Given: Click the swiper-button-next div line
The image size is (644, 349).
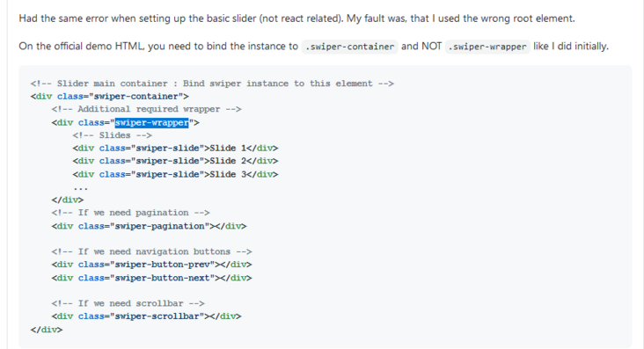Looking at the screenshot, I should click(151, 278).
